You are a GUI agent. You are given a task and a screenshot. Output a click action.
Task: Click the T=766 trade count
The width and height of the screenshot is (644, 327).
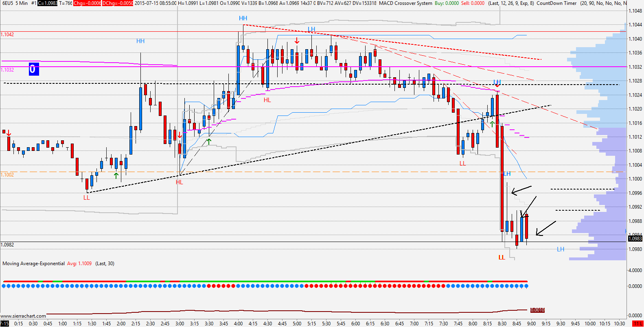(x=66, y=3)
